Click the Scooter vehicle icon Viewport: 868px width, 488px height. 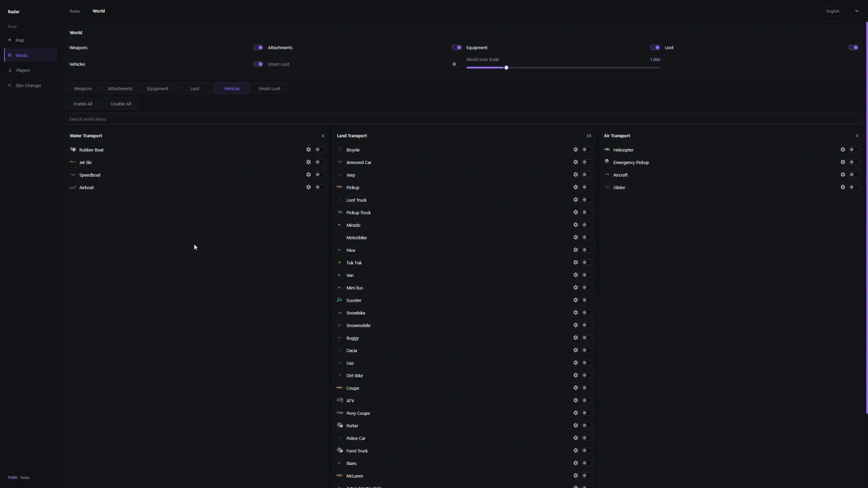[x=340, y=300]
